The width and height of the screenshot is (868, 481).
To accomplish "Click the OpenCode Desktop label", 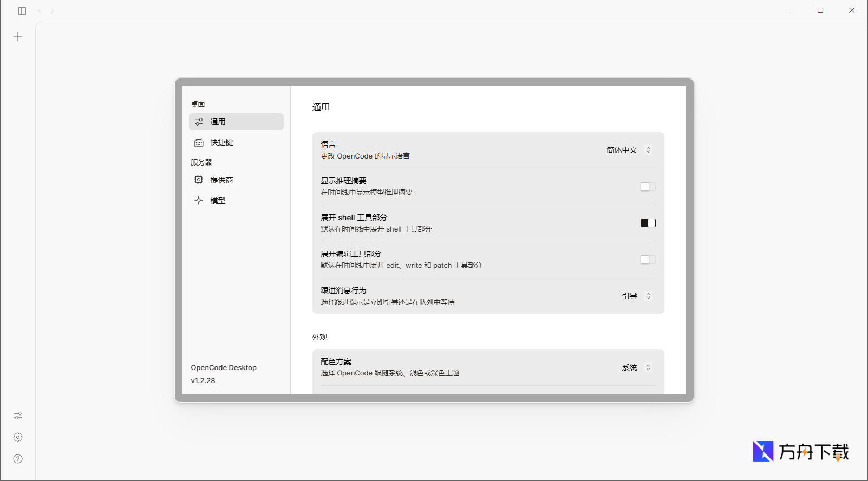I will pyautogui.click(x=224, y=367).
